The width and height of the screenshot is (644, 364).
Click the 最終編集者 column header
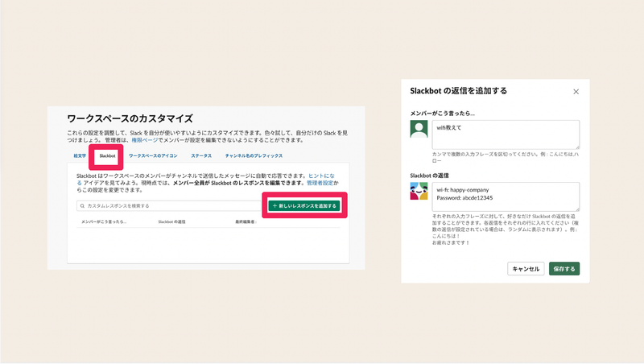(246, 221)
